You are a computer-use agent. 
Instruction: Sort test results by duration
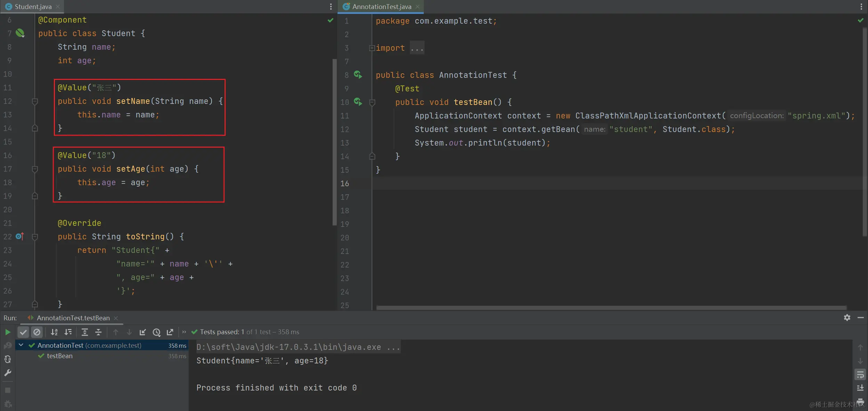[x=68, y=332]
